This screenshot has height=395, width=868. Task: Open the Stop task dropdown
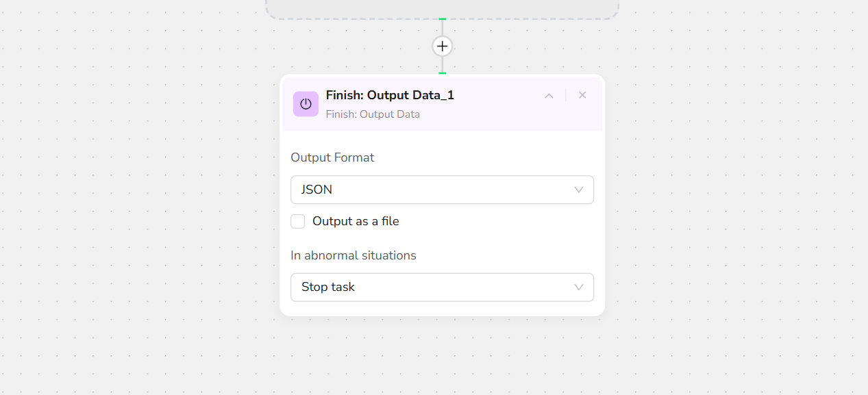442,287
